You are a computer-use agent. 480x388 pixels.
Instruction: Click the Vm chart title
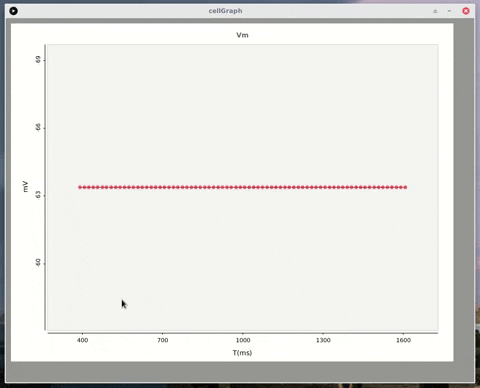point(242,35)
